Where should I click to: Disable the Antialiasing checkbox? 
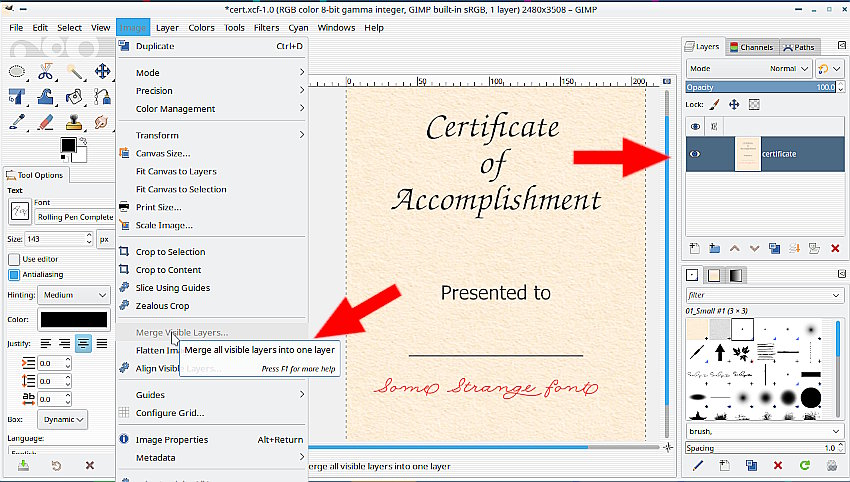coord(14,274)
